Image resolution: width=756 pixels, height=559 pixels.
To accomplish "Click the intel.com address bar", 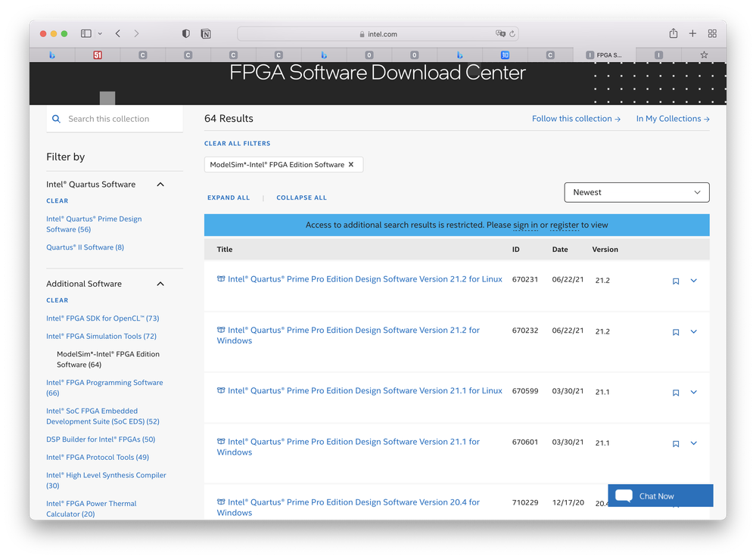I will click(378, 34).
